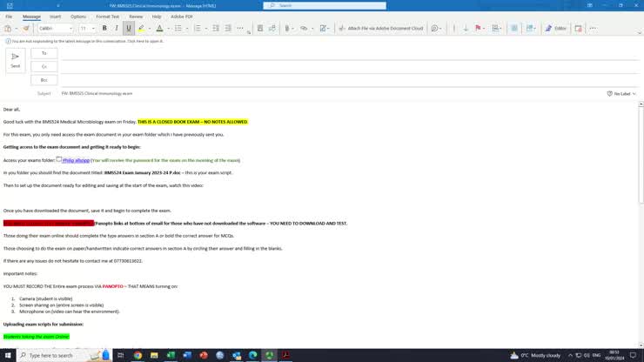Open Chrome from the Windows taskbar

(138, 355)
